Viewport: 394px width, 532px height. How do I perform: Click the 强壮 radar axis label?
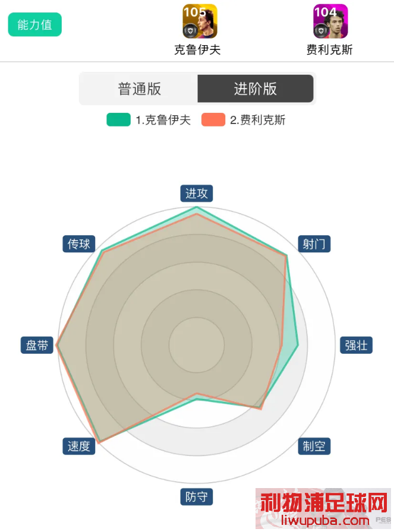357,345
